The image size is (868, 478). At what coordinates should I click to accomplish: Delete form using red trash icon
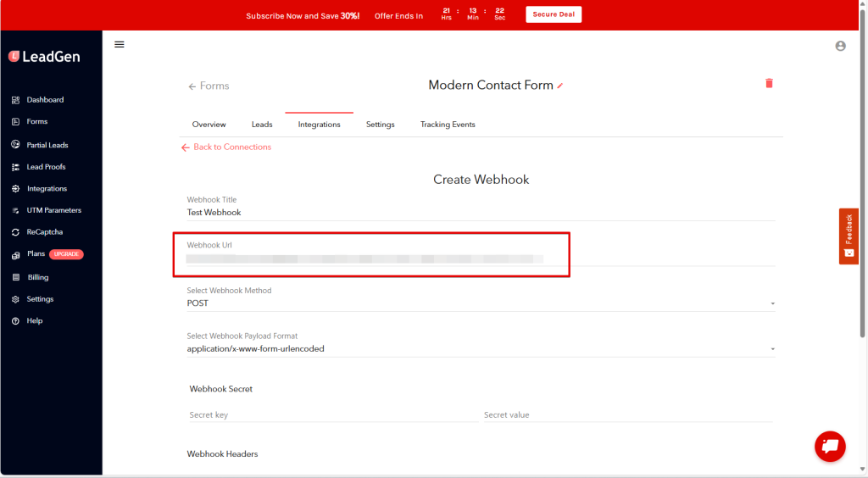coord(769,83)
